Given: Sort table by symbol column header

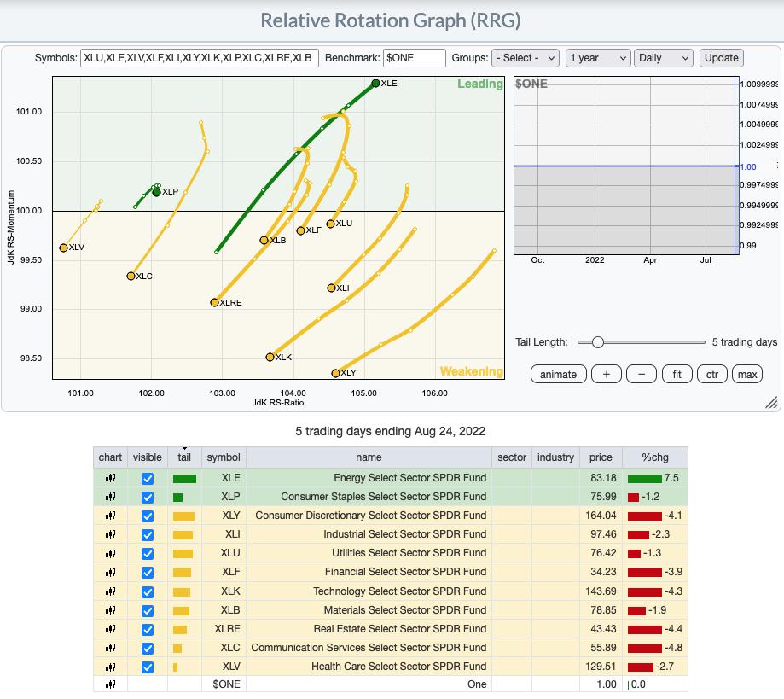Looking at the screenshot, I should coord(224,457).
